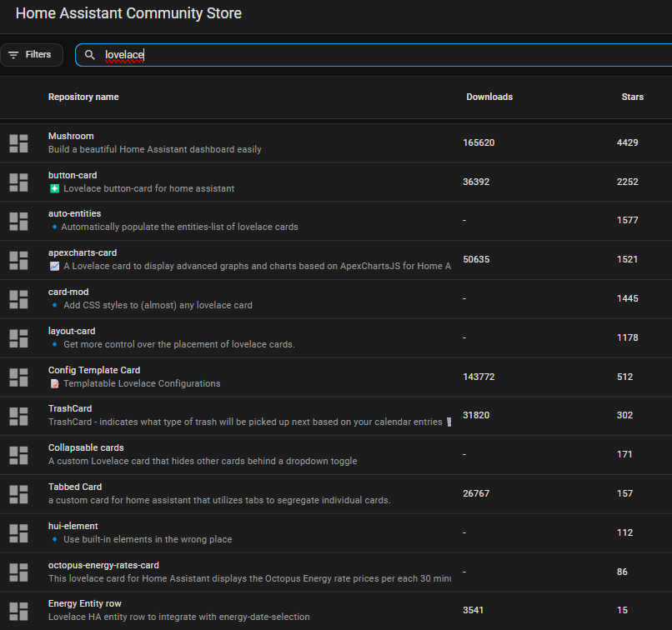Viewport: 672px width, 630px height.
Task: Click the filter lines icon in Filters button
Action: 13,55
